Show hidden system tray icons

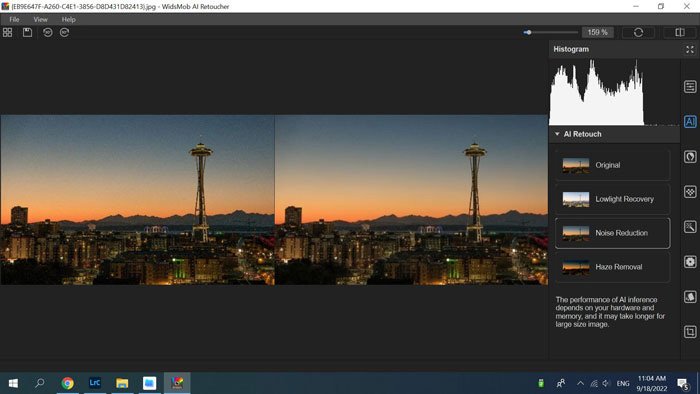(x=580, y=383)
